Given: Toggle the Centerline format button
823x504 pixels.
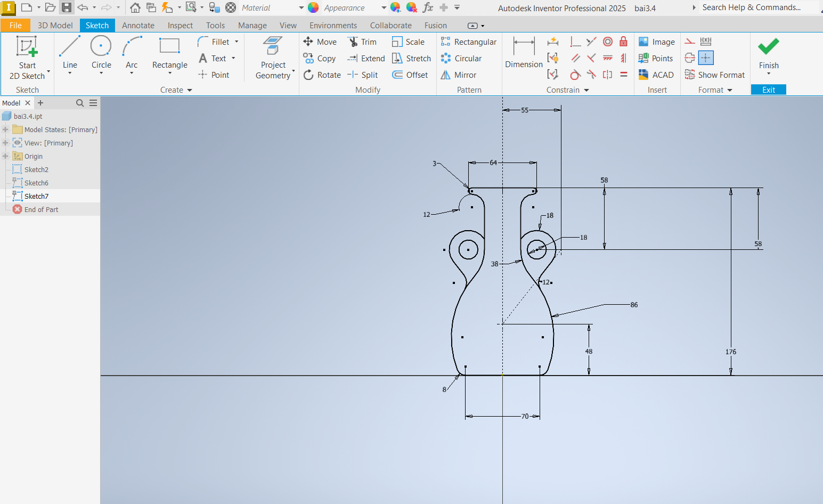Looking at the screenshot, I should pyautogui.click(x=690, y=58).
